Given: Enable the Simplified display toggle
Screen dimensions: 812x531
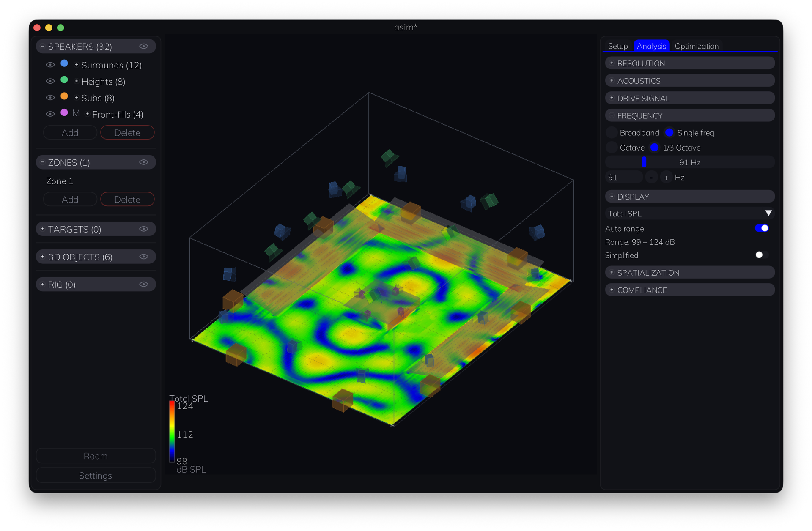Looking at the screenshot, I should 762,255.
